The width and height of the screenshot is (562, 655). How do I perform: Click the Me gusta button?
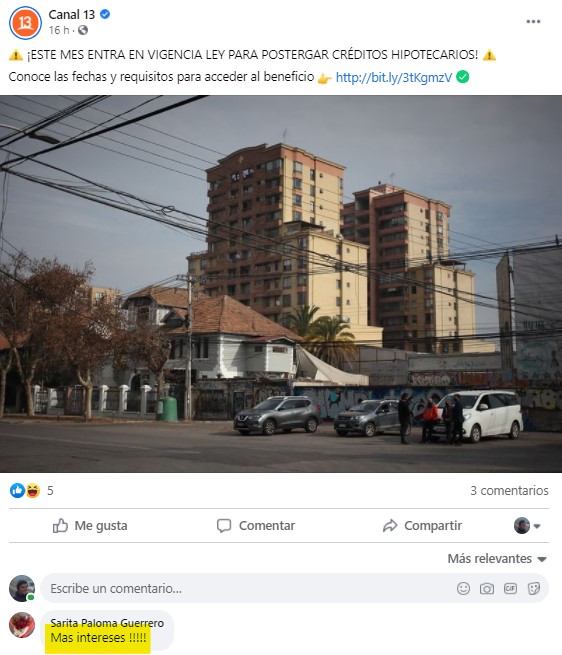(x=90, y=526)
